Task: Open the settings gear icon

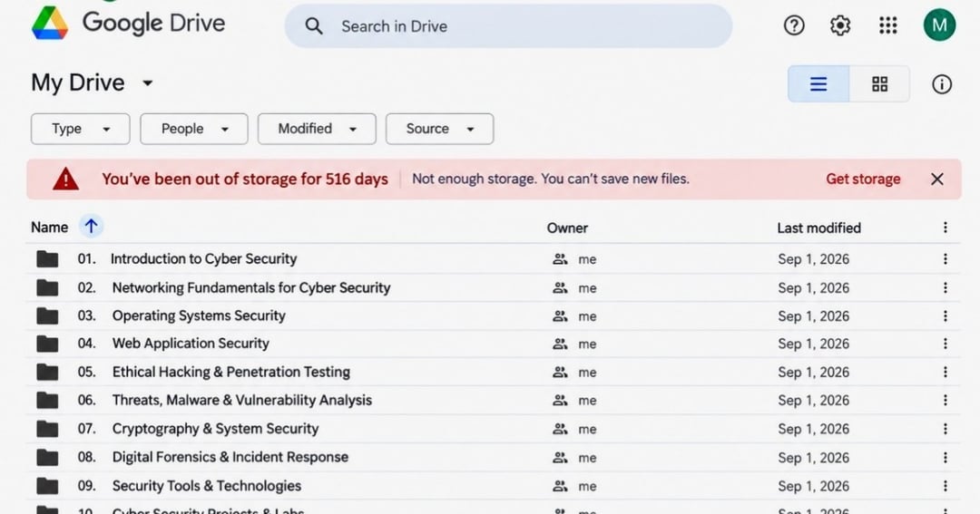Action: 840,25
